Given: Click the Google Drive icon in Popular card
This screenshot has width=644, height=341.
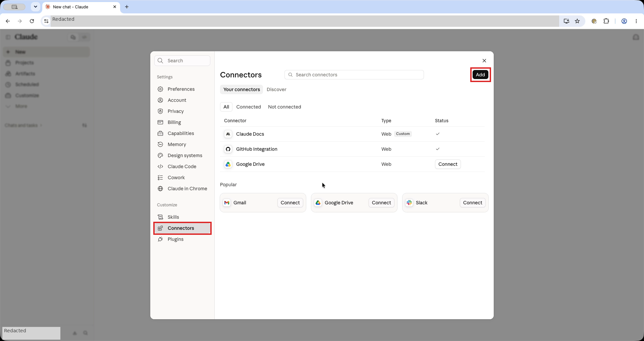Looking at the screenshot, I should (x=318, y=203).
